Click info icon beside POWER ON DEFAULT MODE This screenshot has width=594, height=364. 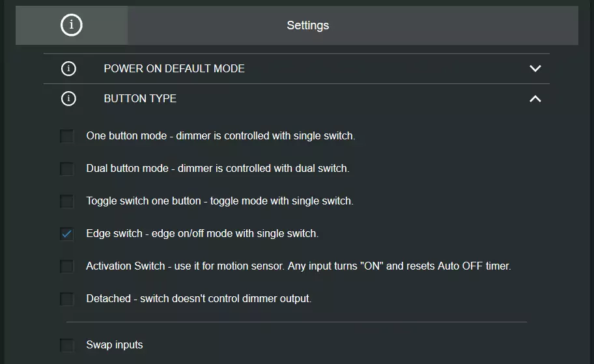coord(68,68)
